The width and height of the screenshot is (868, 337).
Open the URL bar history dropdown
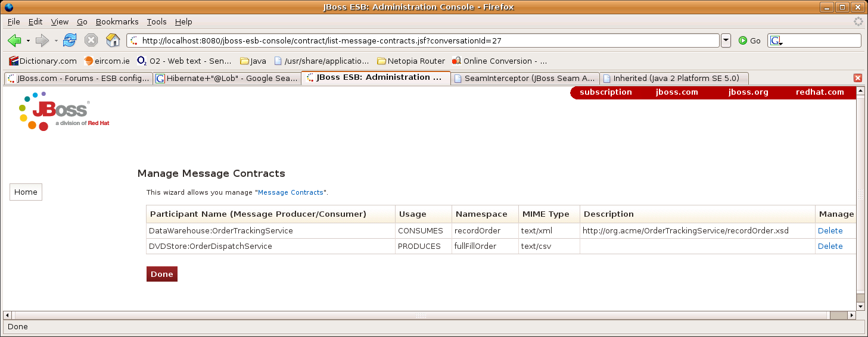coord(726,40)
